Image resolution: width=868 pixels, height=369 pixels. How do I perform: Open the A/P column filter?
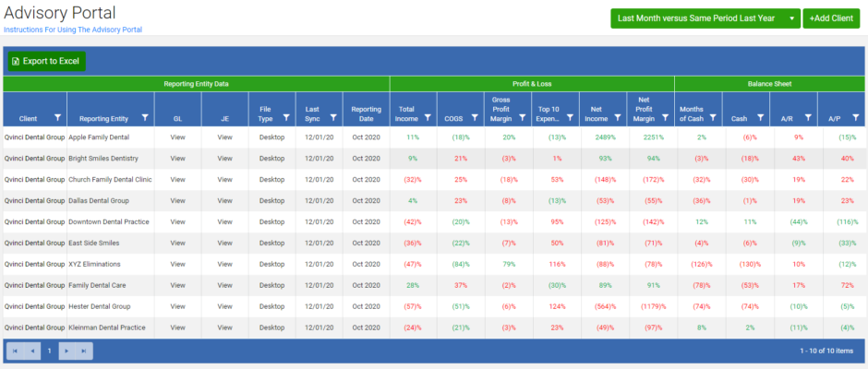coord(856,118)
